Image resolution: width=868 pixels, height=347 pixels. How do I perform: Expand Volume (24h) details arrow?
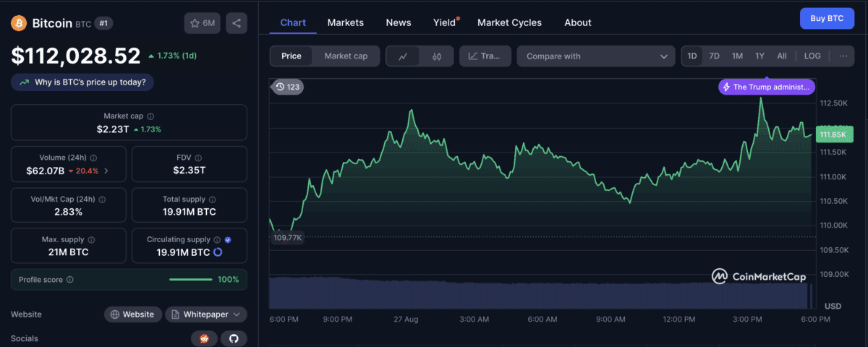pos(106,171)
